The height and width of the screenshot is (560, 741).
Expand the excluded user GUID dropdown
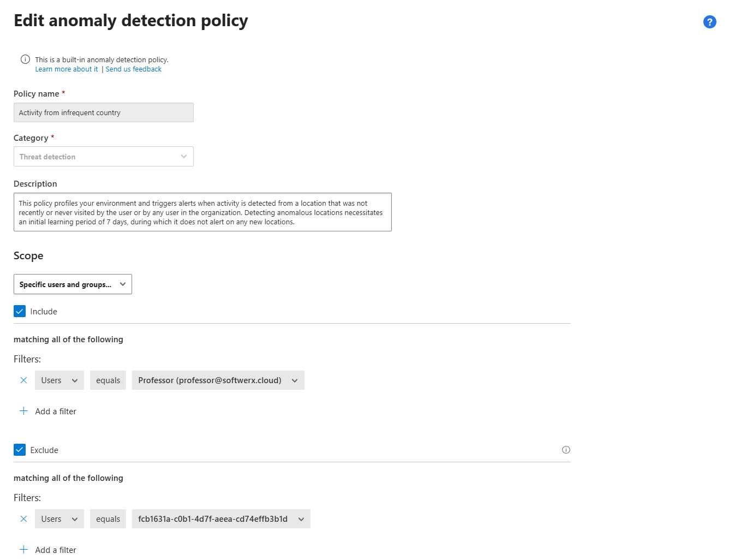pyautogui.click(x=221, y=519)
